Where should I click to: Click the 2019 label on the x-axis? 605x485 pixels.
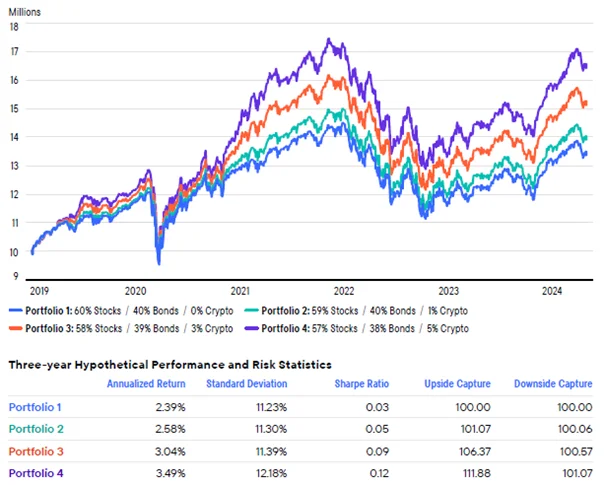point(40,291)
